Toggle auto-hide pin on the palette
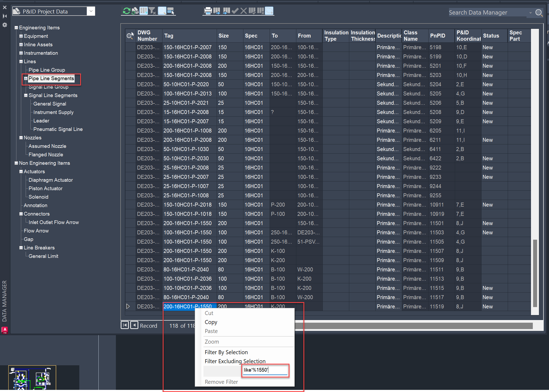This screenshot has height=392, width=549. (4, 16)
